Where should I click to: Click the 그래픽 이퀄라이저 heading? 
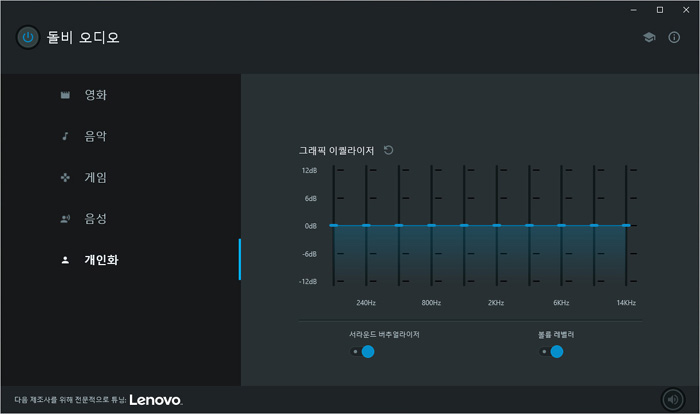click(x=336, y=151)
